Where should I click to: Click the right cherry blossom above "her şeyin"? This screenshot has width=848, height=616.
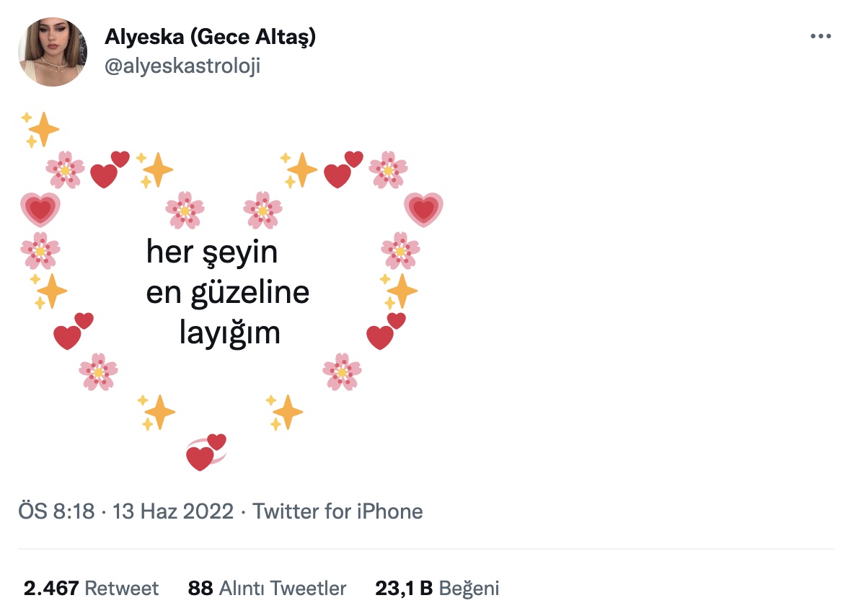(262, 210)
